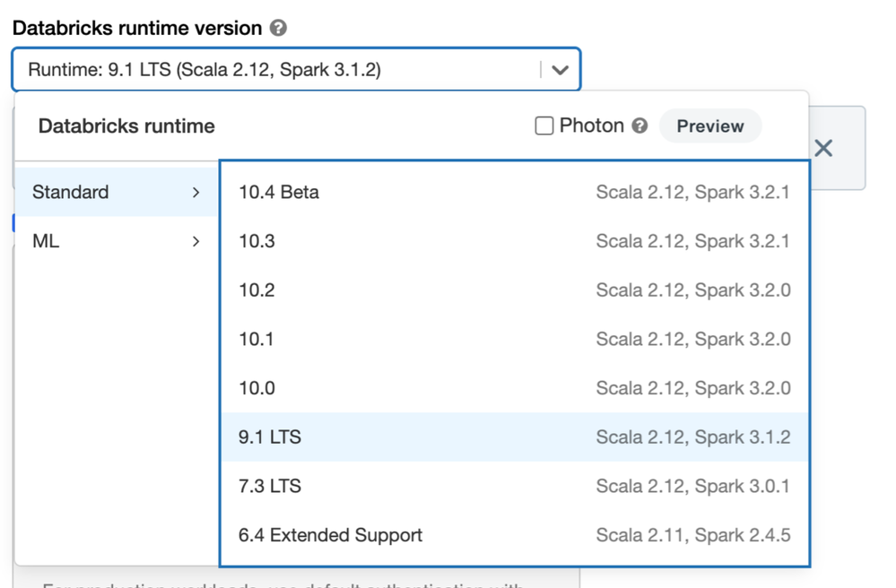Screen dimensions: 896x588
Task: Choose the 7.3 LTS runtime
Action: pyautogui.click(x=514, y=486)
